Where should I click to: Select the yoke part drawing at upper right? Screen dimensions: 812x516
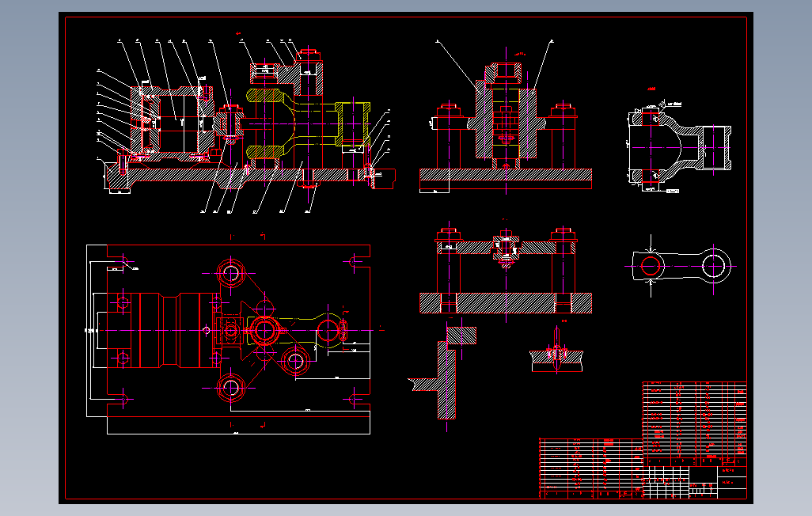679,146
